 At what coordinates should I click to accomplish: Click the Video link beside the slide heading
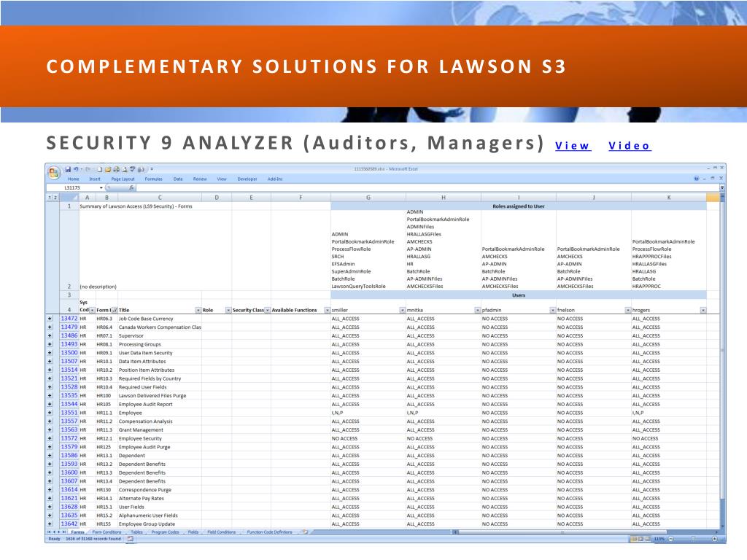(630, 146)
